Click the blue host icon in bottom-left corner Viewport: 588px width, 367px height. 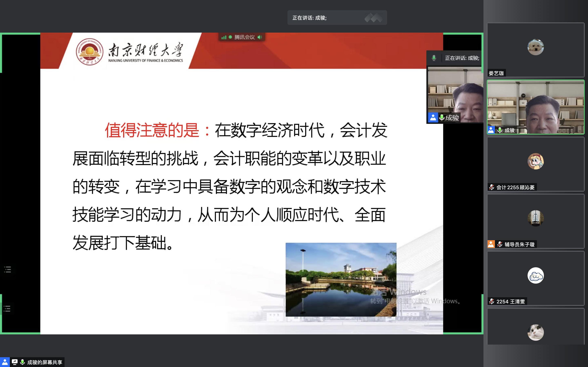click(5, 362)
